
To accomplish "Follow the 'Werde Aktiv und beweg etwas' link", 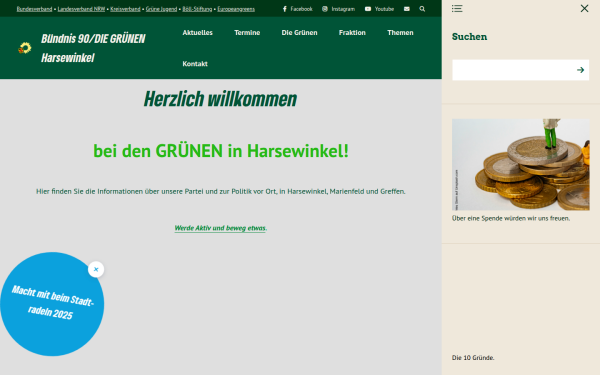I will pos(220,228).
